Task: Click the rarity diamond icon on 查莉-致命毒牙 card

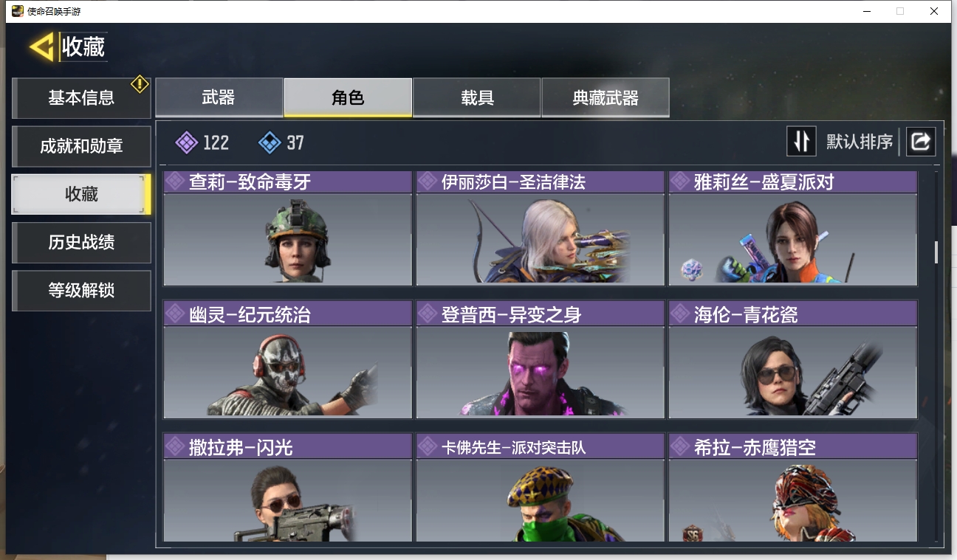Action: pyautogui.click(x=175, y=182)
